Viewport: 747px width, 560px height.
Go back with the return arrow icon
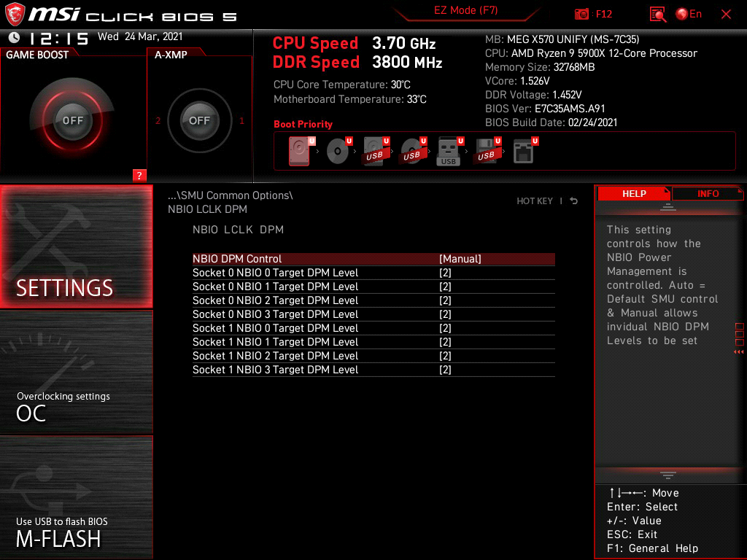(x=574, y=201)
